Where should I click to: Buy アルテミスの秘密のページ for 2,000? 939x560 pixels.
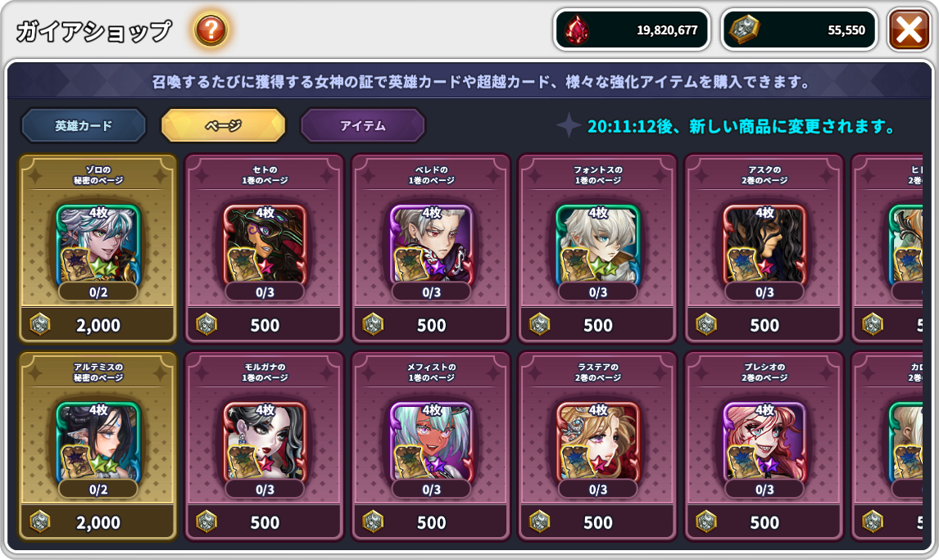(98, 522)
